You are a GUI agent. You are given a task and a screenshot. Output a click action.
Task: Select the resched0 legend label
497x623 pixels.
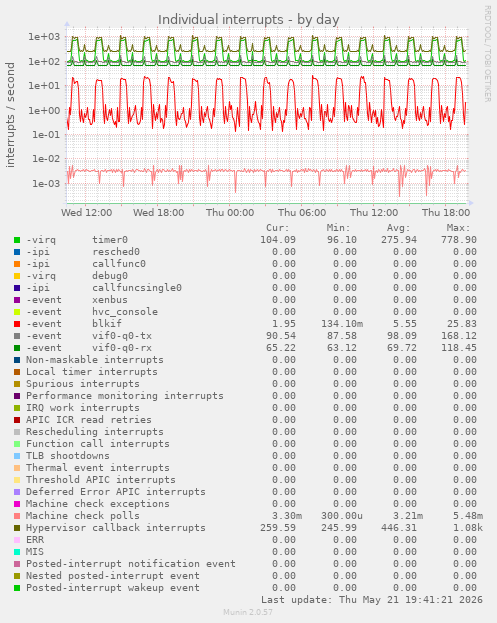pyautogui.click(x=116, y=252)
